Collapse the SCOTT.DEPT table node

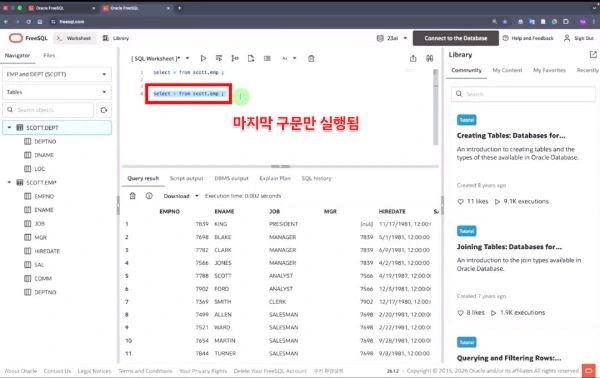9,127
